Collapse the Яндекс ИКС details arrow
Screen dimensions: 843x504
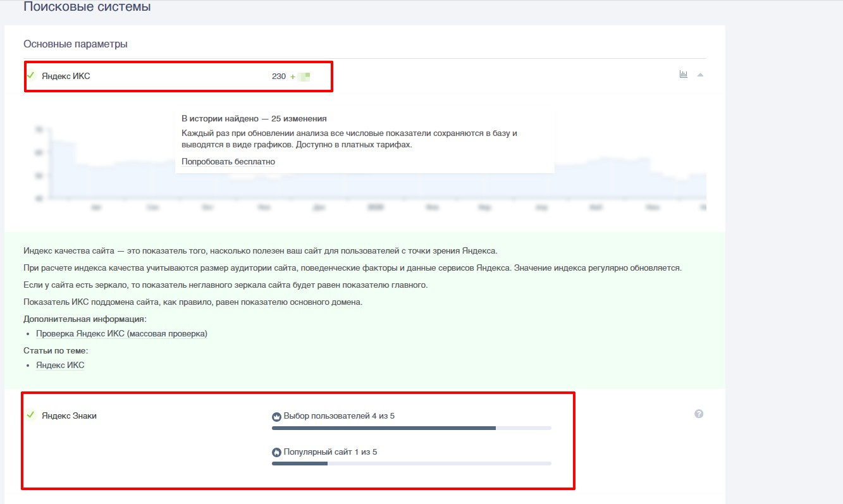click(700, 75)
